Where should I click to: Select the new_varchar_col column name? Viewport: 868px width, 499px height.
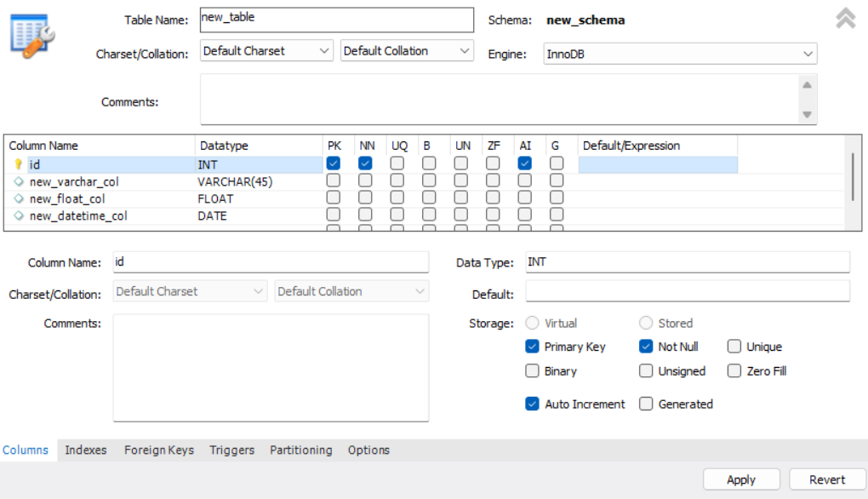click(74, 181)
